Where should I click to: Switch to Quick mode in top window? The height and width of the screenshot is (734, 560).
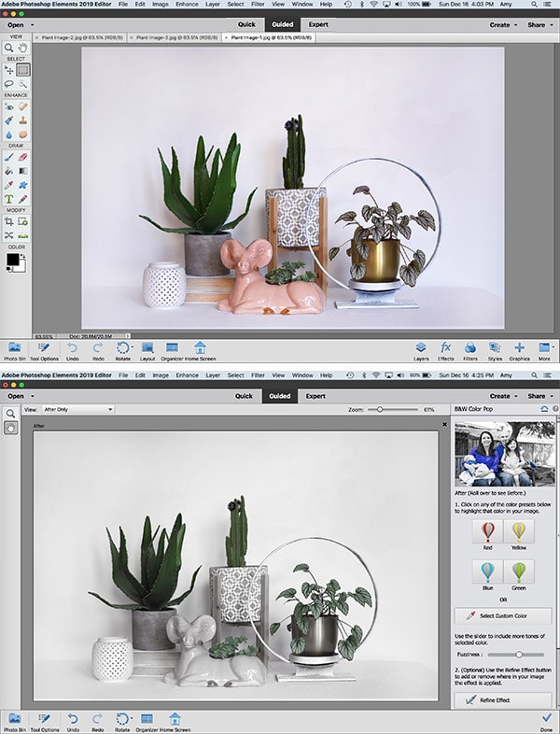pos(246,24)
